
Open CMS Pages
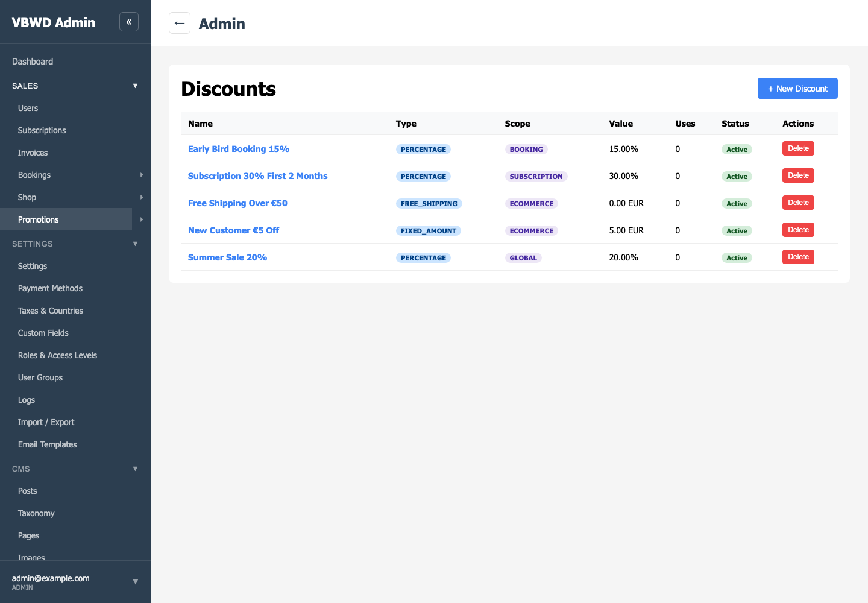[x=28, y=535]
